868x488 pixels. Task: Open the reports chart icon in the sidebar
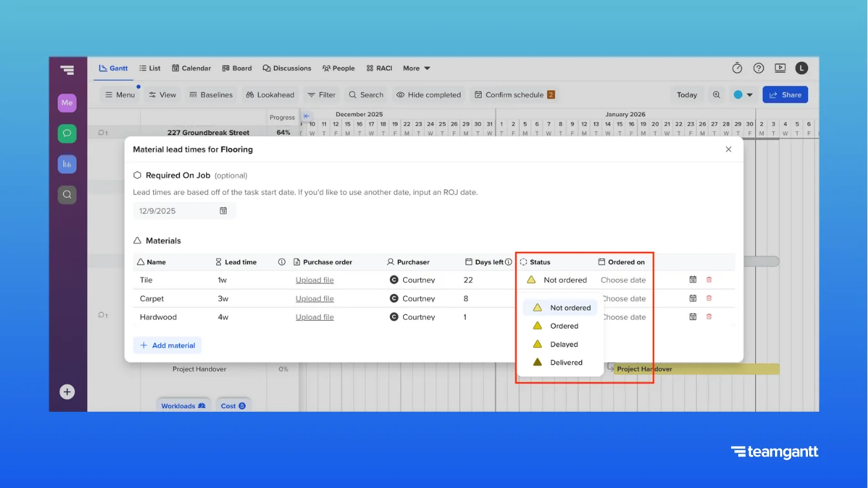(x=67, y=164)
